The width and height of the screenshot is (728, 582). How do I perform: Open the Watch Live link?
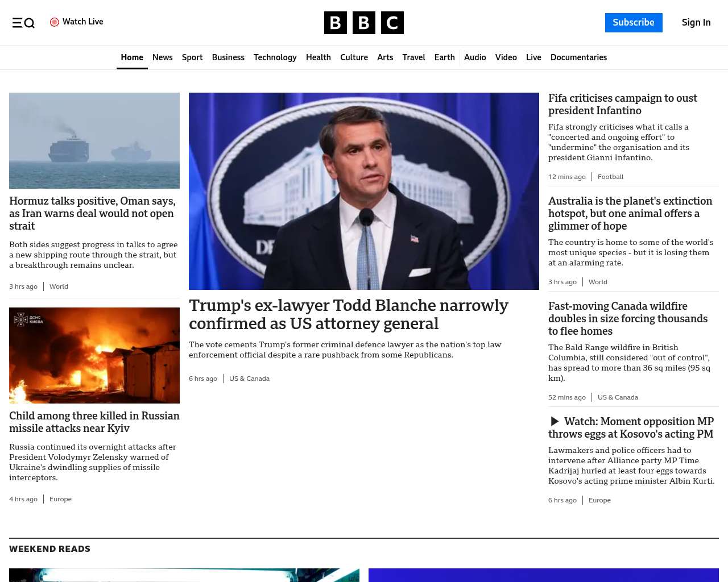77,22
